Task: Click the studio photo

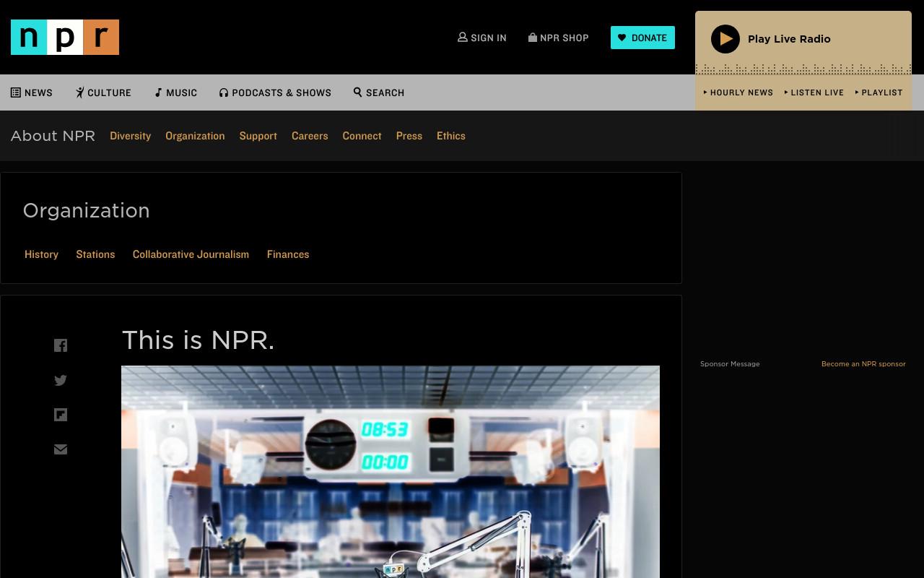Action: 391,472
